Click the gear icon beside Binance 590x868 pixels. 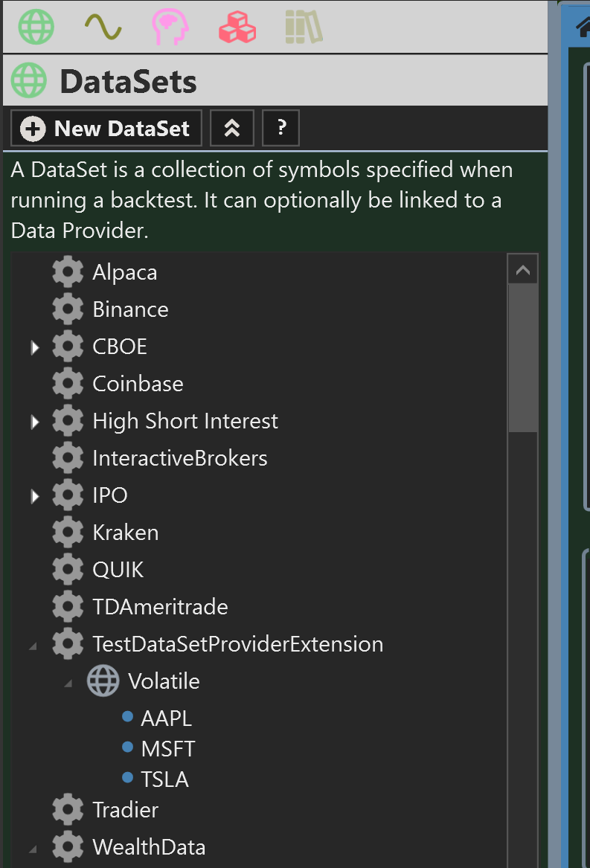[x=68, y=309]
